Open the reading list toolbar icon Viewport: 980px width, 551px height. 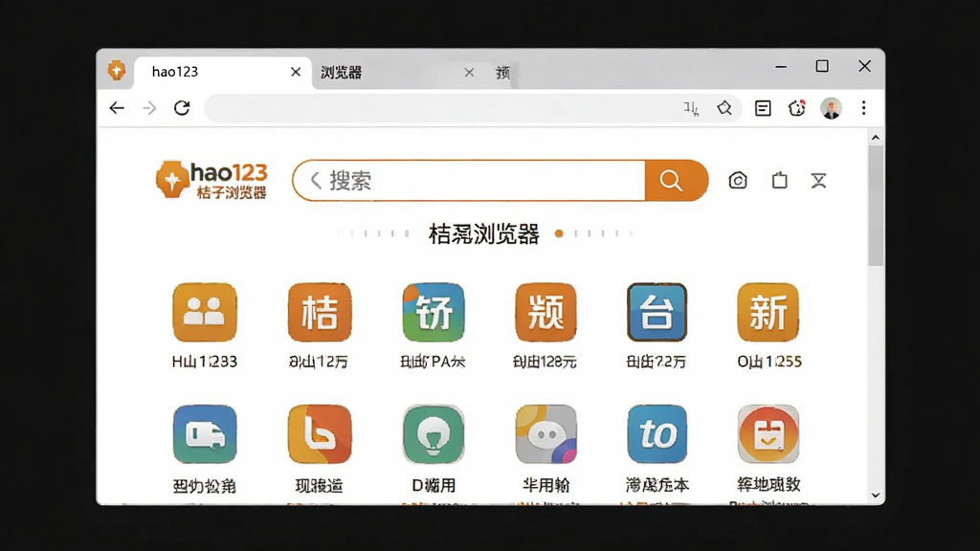click(763, 108)
